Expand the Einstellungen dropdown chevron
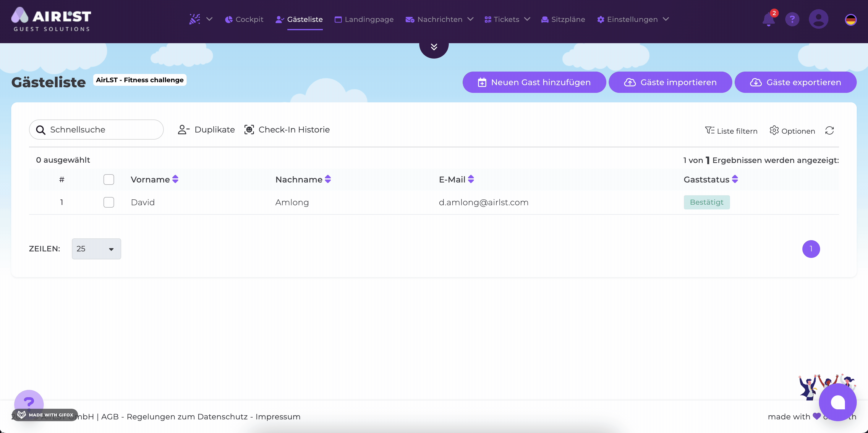 [666, 19]
